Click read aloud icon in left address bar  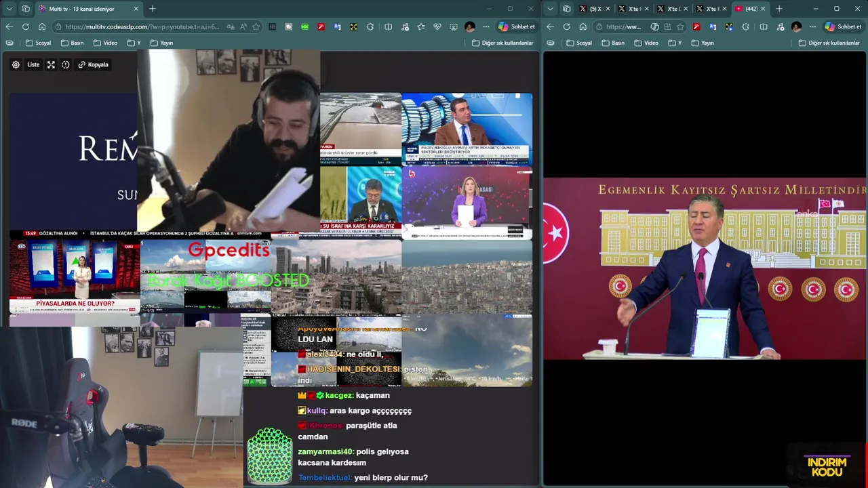click(243, 26)
